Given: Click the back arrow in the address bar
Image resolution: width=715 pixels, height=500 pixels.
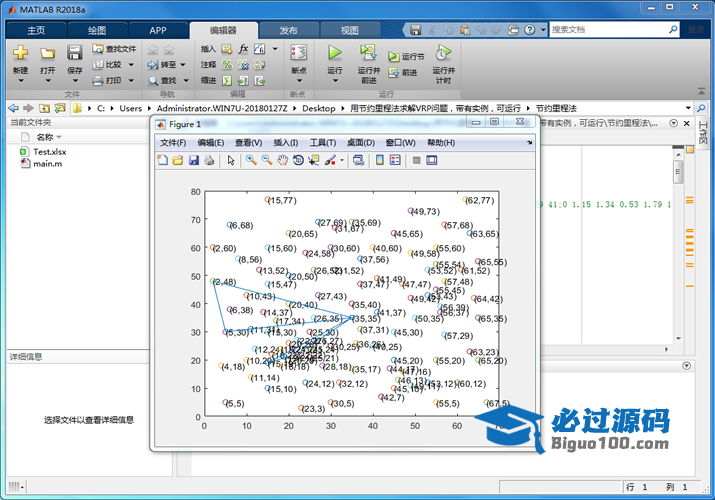Looking at the screenshot, I should (x=14, y=108).
